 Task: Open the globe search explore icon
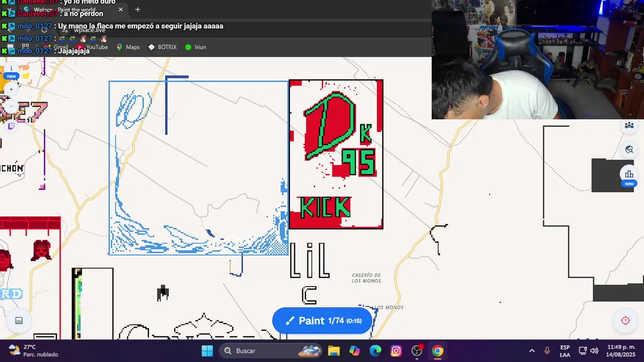[x=629, y=149]
